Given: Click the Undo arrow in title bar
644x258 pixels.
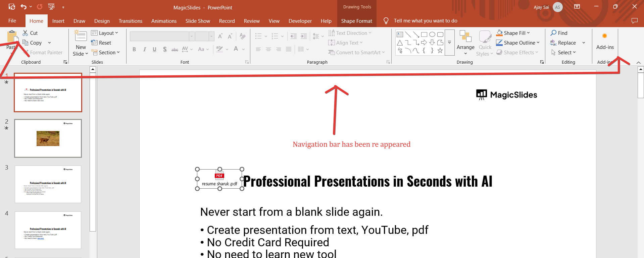Looking at the screenshot, I should tap(23, 7).
